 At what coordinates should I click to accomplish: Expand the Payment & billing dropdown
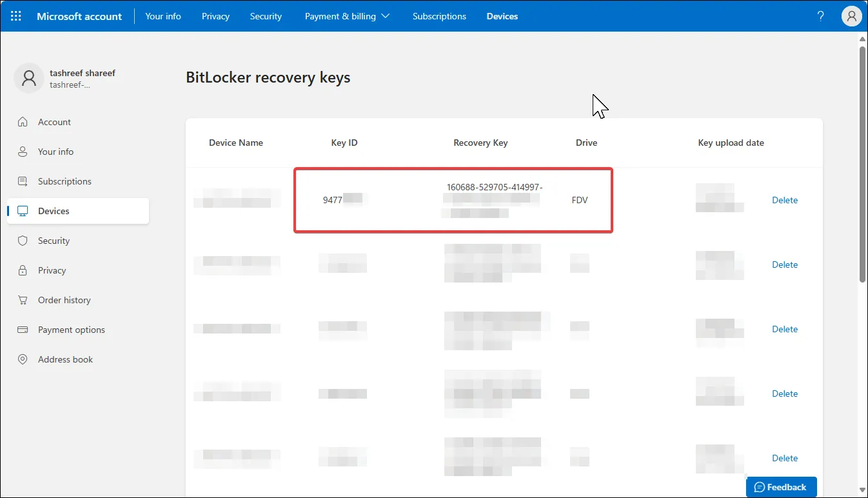[x=348, y=15]
